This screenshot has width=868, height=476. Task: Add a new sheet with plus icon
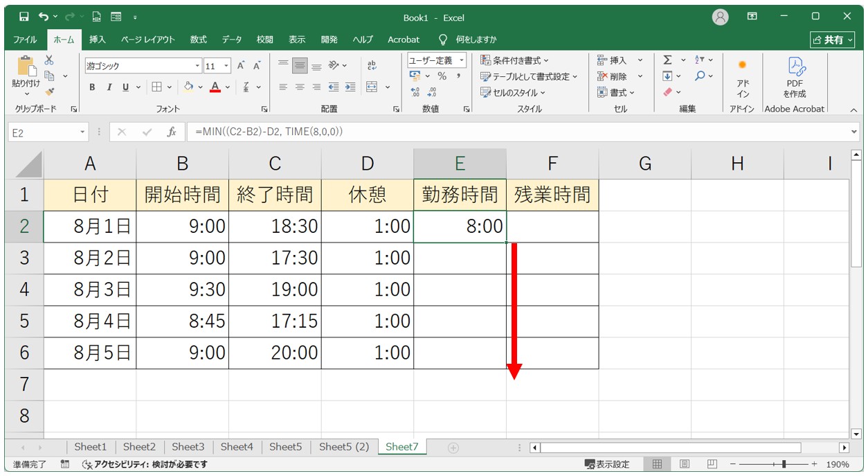(453, 448)
